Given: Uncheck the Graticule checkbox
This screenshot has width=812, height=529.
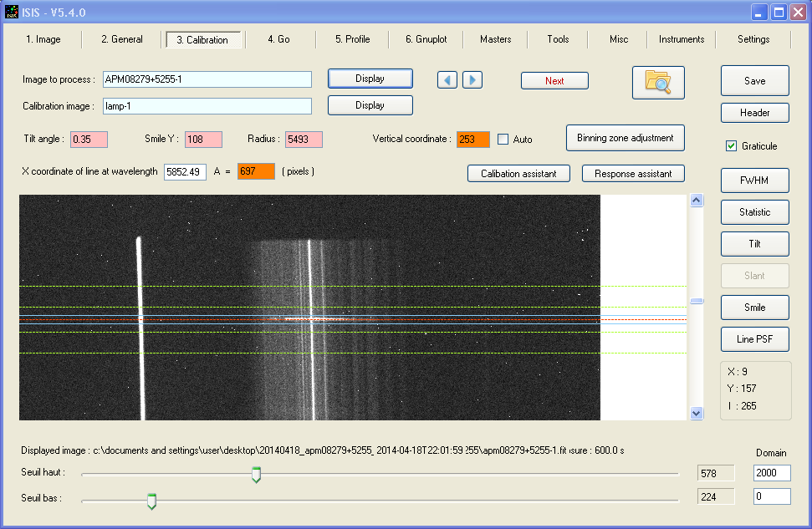Looking at the screenshot, I should click(731, 146).
